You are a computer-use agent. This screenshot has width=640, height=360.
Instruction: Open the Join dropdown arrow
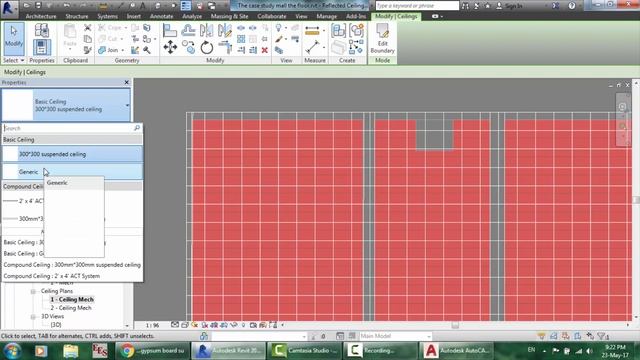[123, 50]
